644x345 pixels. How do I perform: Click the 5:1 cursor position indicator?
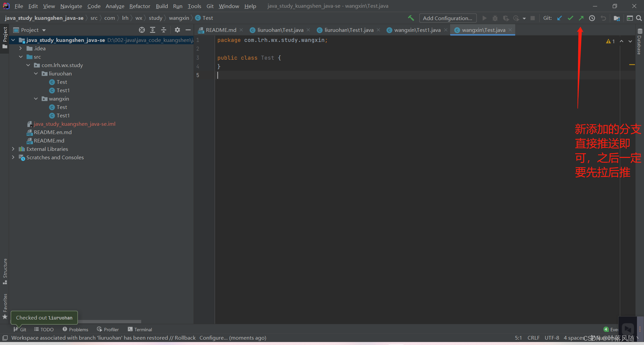point(518,338)
